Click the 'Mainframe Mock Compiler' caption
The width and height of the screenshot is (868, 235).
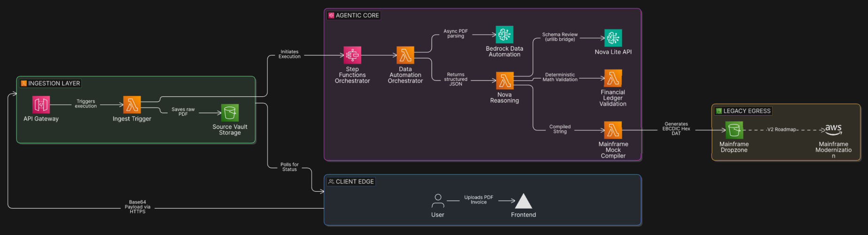click(613, 150)
